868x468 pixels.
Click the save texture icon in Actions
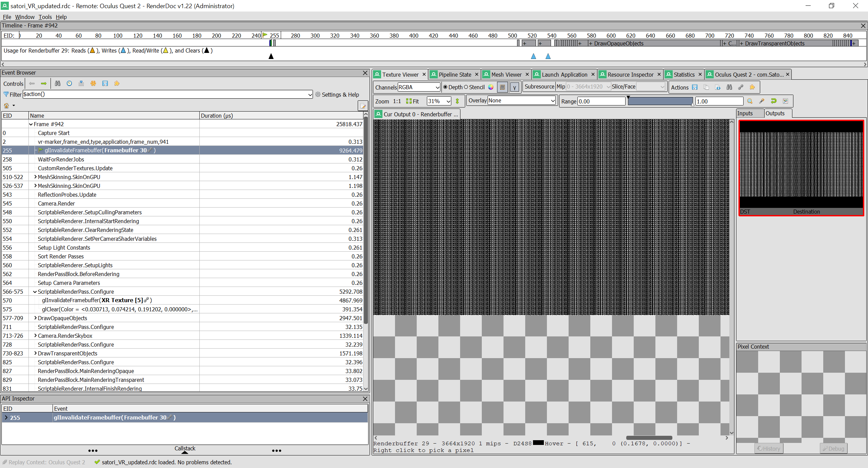click(695, 87)
